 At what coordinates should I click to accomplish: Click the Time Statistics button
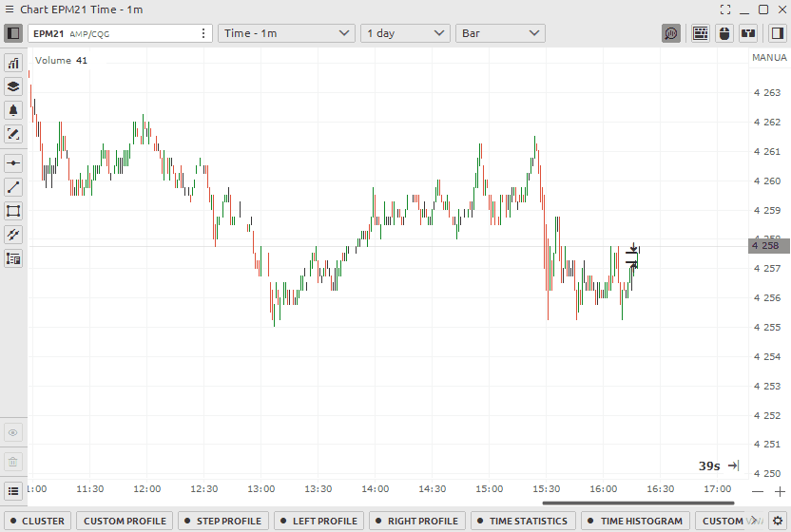click(521, 521)
